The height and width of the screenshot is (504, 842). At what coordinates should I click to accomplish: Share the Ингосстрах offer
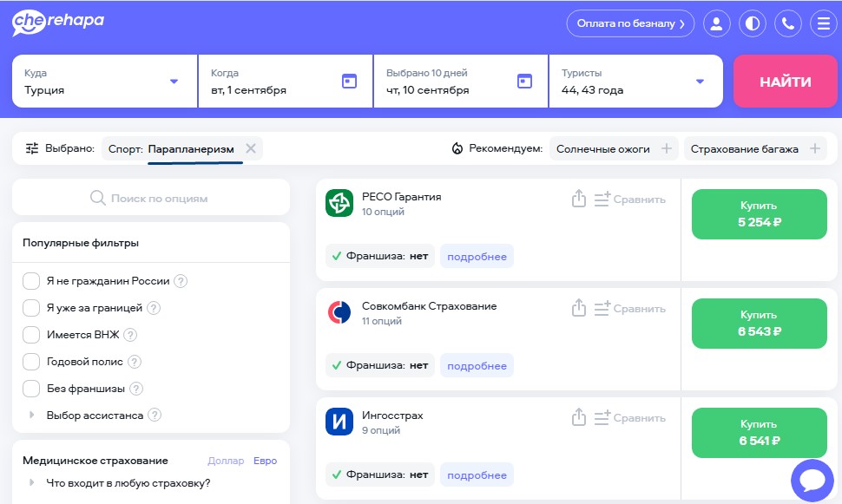click(579, 417)
